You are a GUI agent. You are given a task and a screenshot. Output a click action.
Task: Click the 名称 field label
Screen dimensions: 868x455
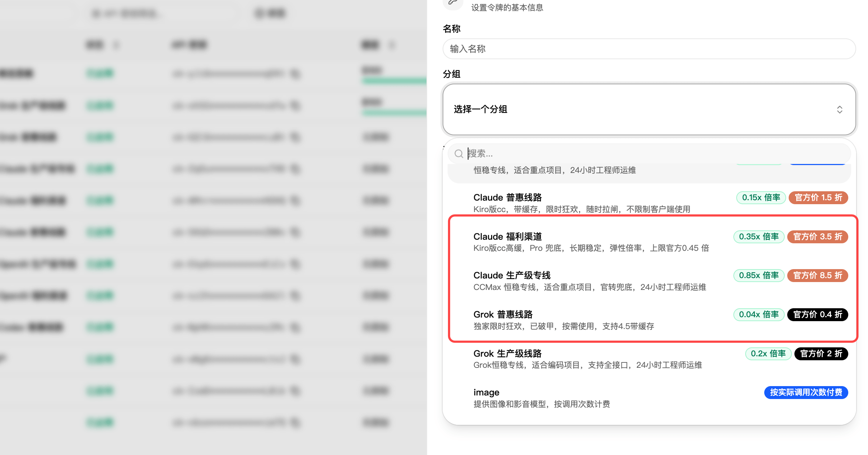[452, 29]
